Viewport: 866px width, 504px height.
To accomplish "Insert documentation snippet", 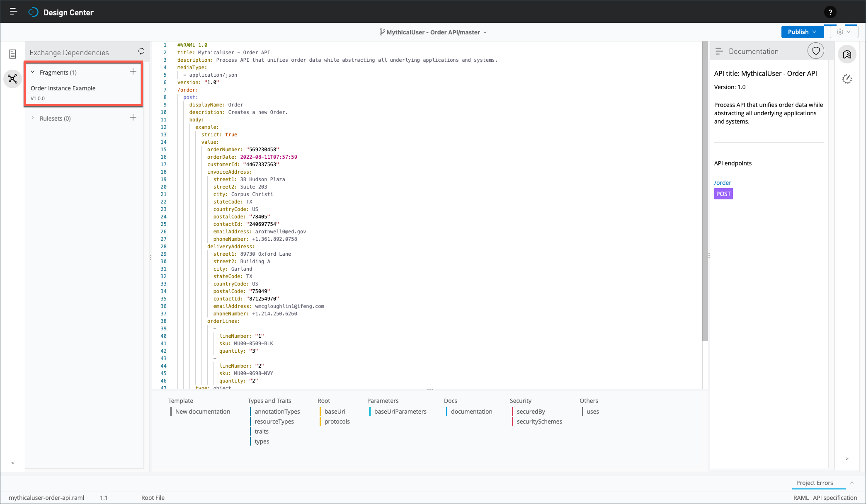I will (471, 412).
